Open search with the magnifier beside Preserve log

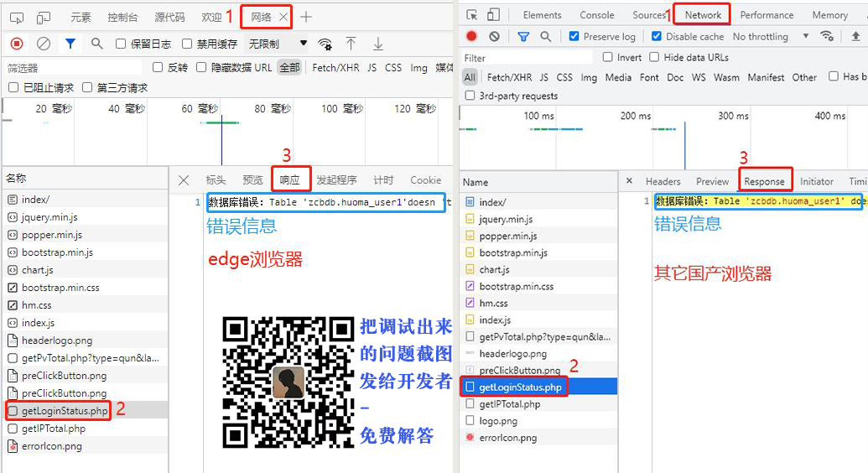point(546,37)
